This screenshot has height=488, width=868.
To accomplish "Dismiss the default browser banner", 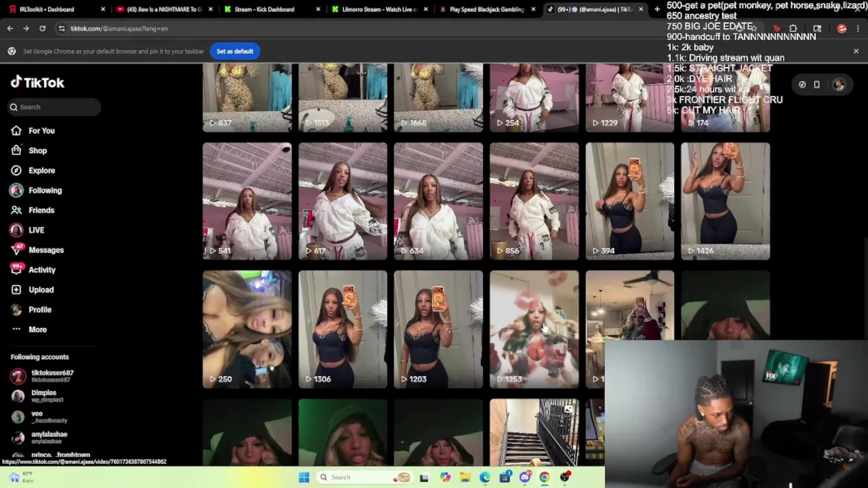I will (x=856, y=51).
